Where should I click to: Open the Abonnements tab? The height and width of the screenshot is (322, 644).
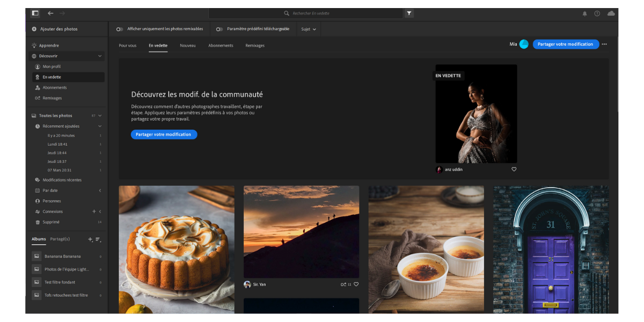pyautogui.click(x=221, y=46)
